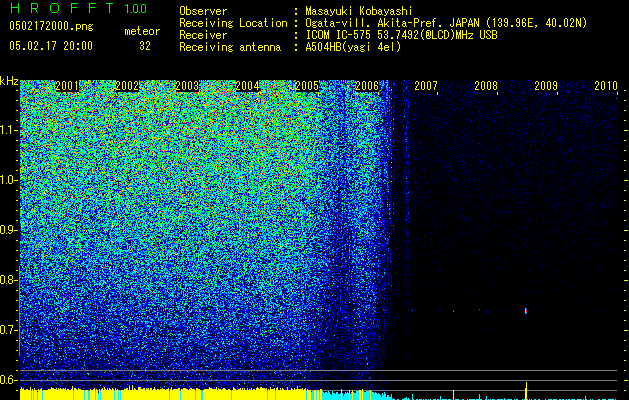Click the version number 1.0.0
This screenshot has width=629, height=400.
(136, 9)
